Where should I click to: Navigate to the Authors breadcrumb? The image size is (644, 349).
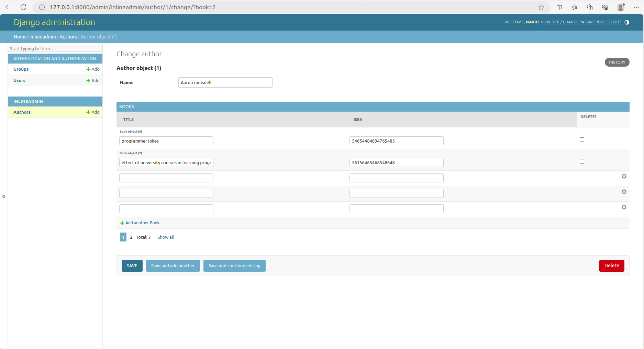click(68, 37)
